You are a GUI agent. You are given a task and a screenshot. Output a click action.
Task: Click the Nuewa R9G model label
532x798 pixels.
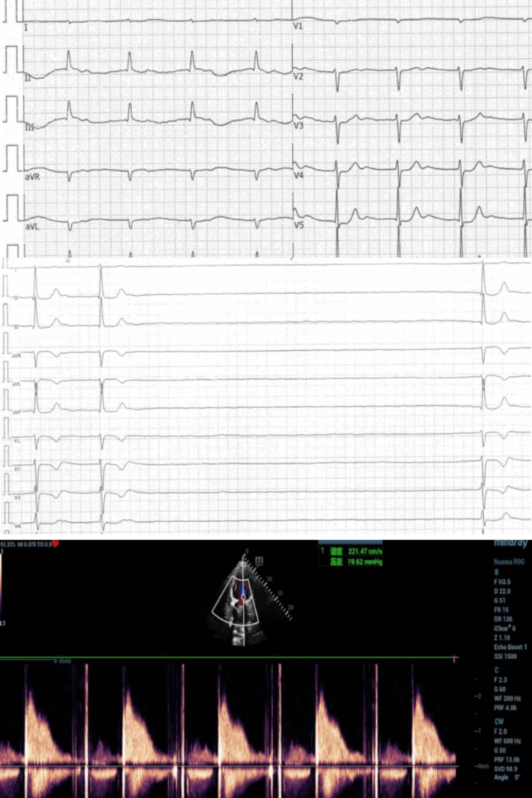coord(509,563)
